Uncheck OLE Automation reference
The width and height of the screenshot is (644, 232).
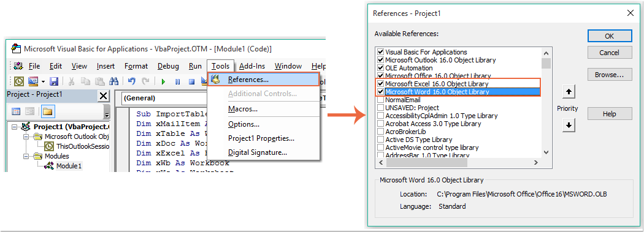tap(381, 68)
